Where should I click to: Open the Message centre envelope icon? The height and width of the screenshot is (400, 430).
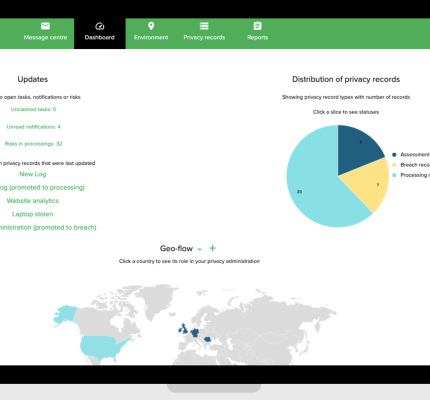pos(45,26)
